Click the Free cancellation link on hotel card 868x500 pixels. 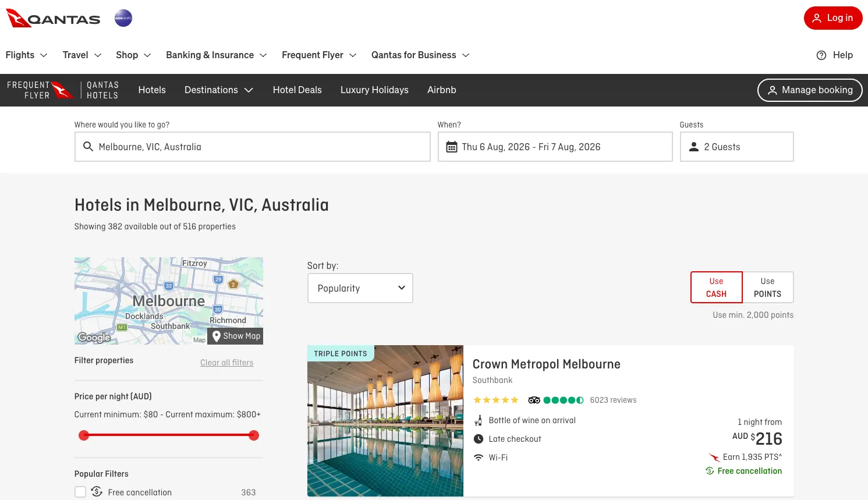(x=750, y=471)
